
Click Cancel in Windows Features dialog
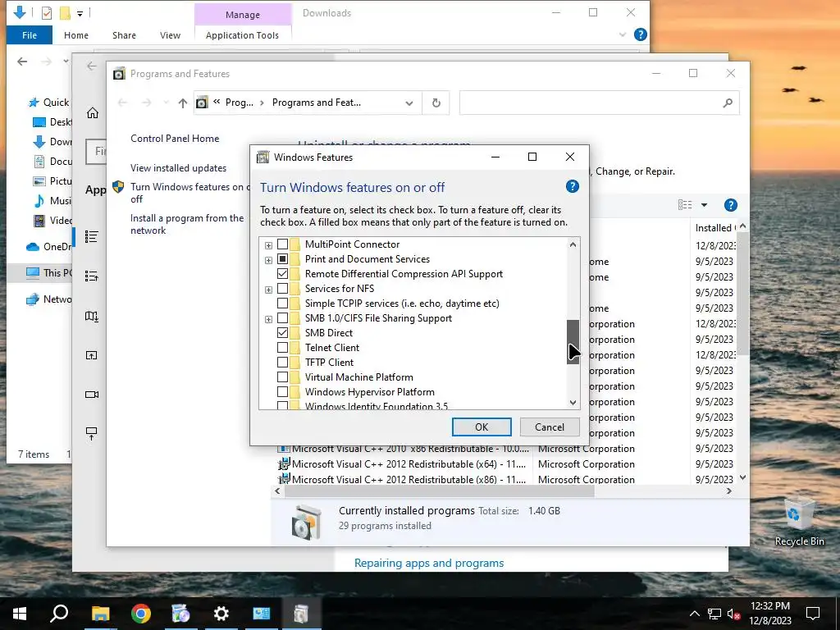pos(549,427)
